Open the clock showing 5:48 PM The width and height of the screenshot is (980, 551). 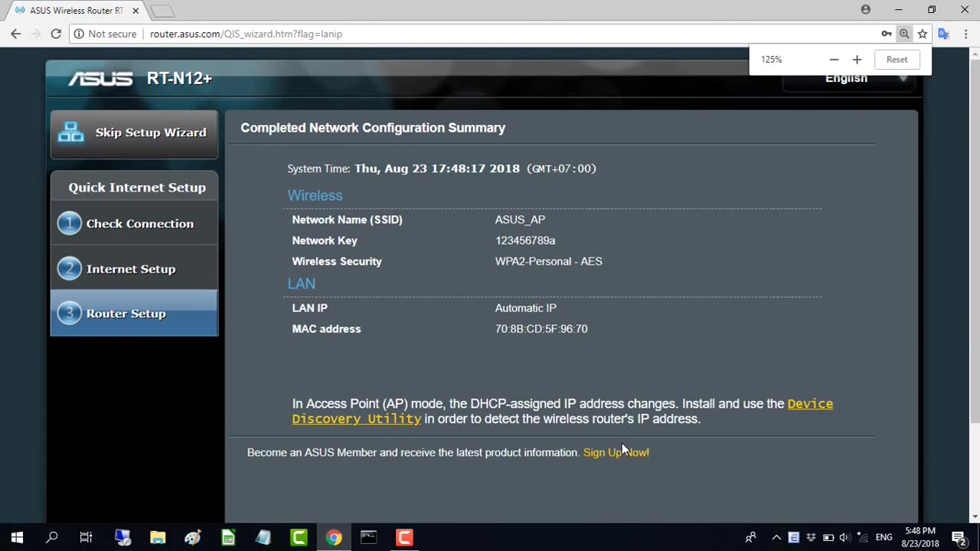(920, 537)
